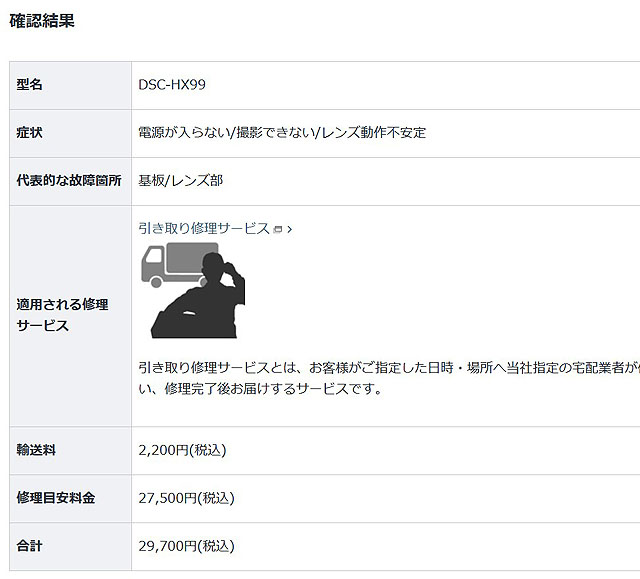
Task: Click the new-window icon beside 引き取り修理サービス
Action: click(278, 229)
